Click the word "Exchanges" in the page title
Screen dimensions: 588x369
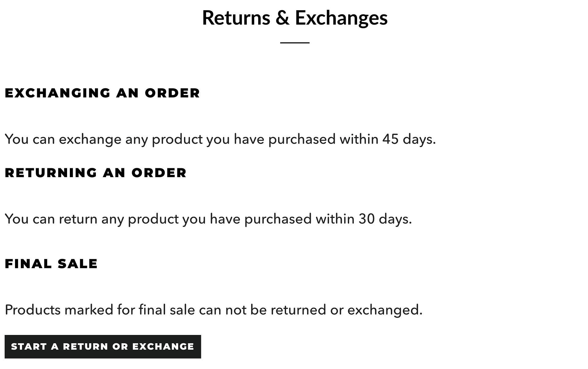point(341,18)
